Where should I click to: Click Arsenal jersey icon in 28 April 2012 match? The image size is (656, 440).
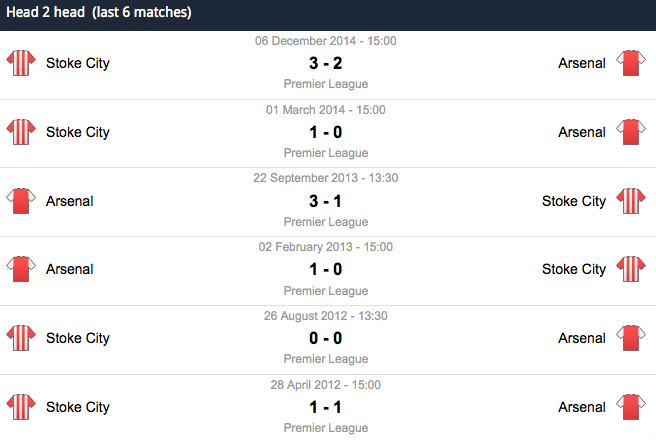[631, 407]
